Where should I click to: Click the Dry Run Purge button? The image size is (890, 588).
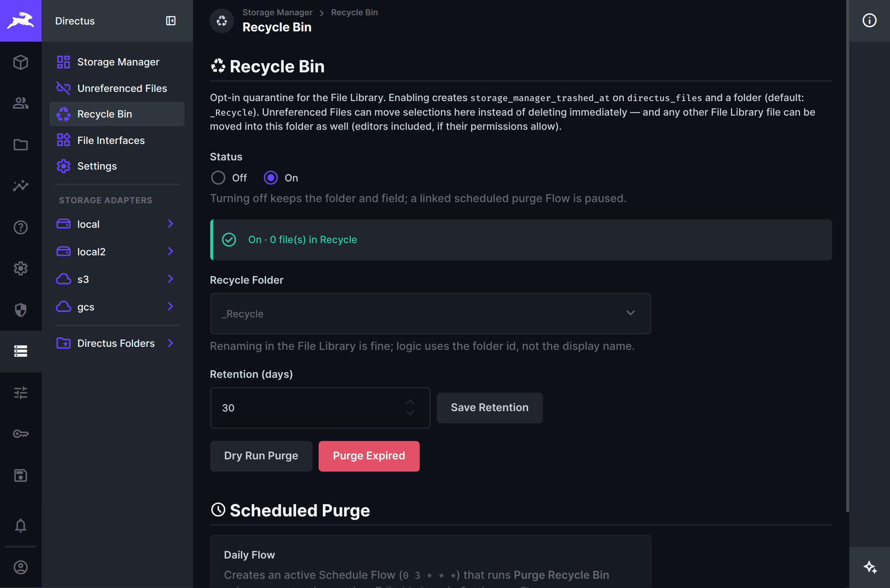click(261, 456)
